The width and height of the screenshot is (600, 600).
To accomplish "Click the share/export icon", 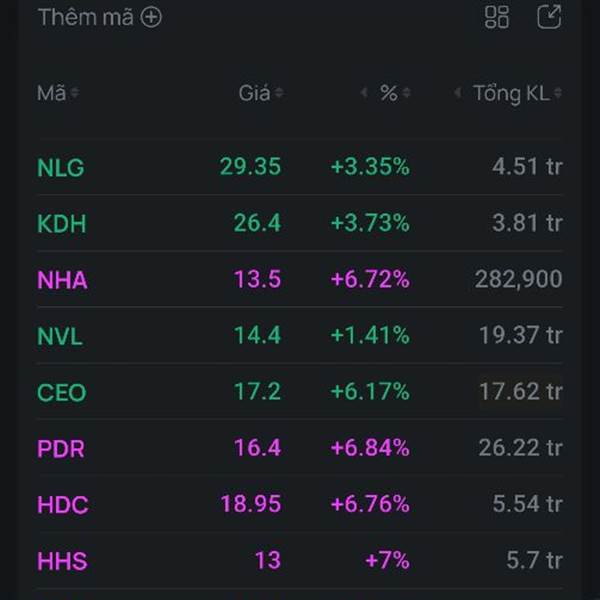I will coord(549,17).
